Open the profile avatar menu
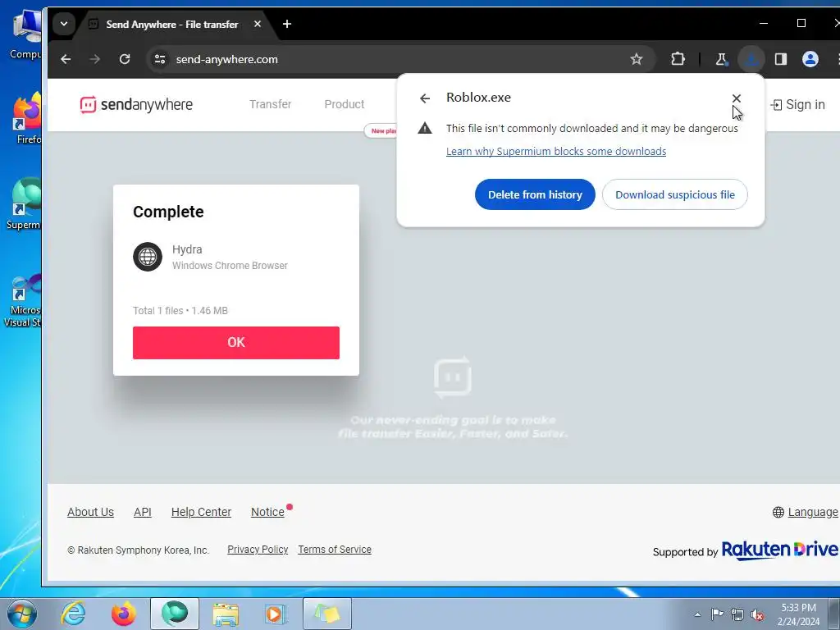 click(x=810, y=59)
